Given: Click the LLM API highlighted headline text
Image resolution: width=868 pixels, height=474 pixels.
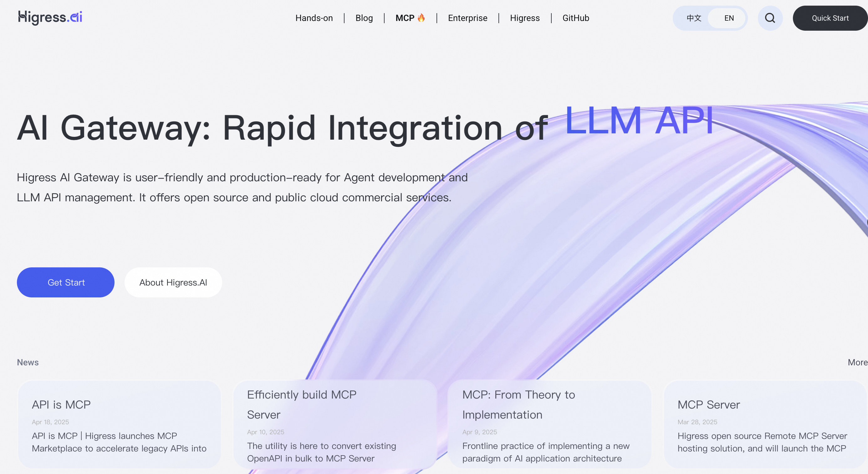Looking at the screenshot, I should click(639, 120).
